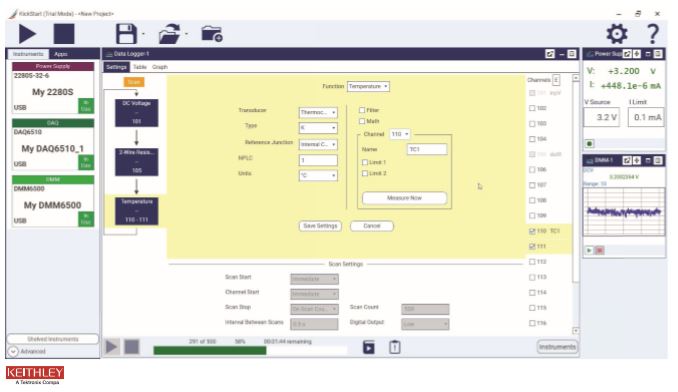This screenshot has width=678, height=392.
Task: Pop out the Data Logger 1 panel
Action: click(550, 54)
